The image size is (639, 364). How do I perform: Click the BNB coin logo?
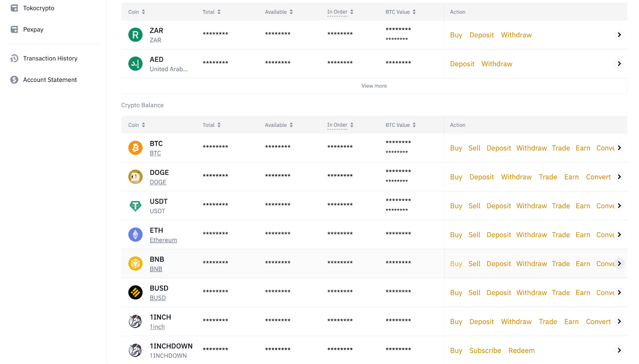tap(135, 264)
